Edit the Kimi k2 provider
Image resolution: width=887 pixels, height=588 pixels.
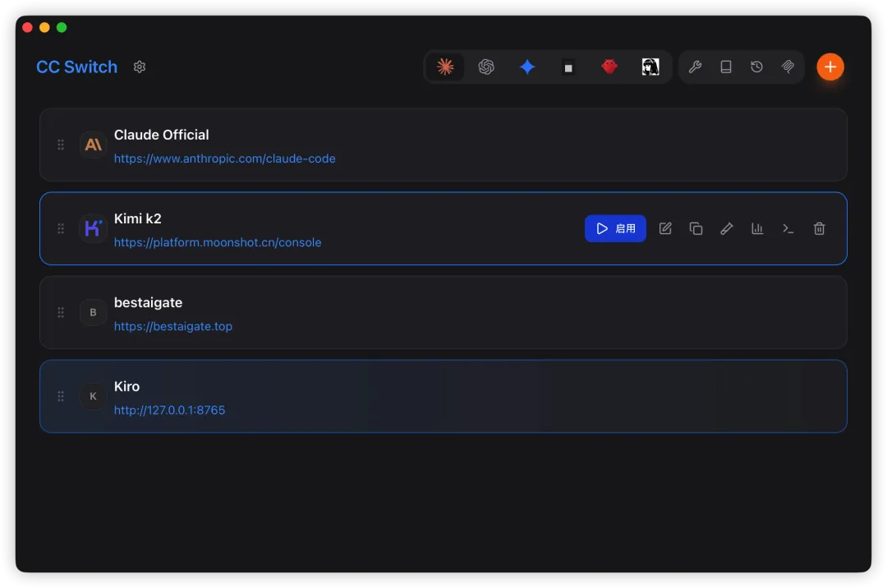coord(665,228)
